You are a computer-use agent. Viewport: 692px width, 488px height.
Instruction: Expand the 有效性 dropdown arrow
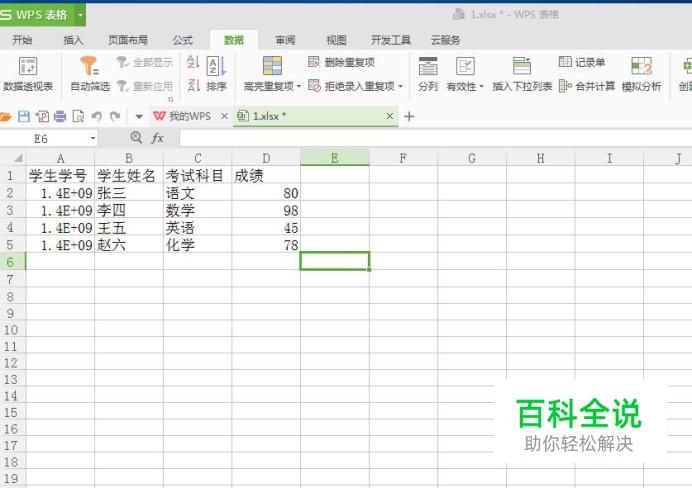[x=481, y=86]
